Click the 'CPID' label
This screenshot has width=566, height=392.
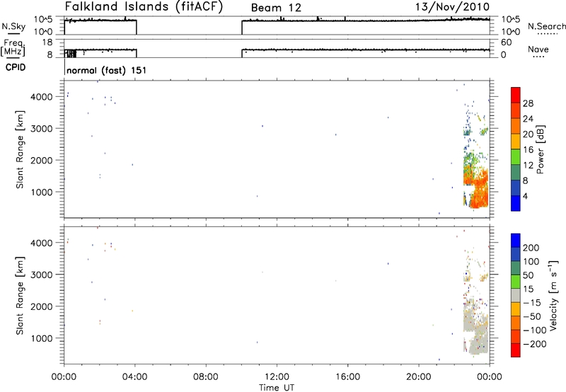pyautogui.click(x=16, y=67)
